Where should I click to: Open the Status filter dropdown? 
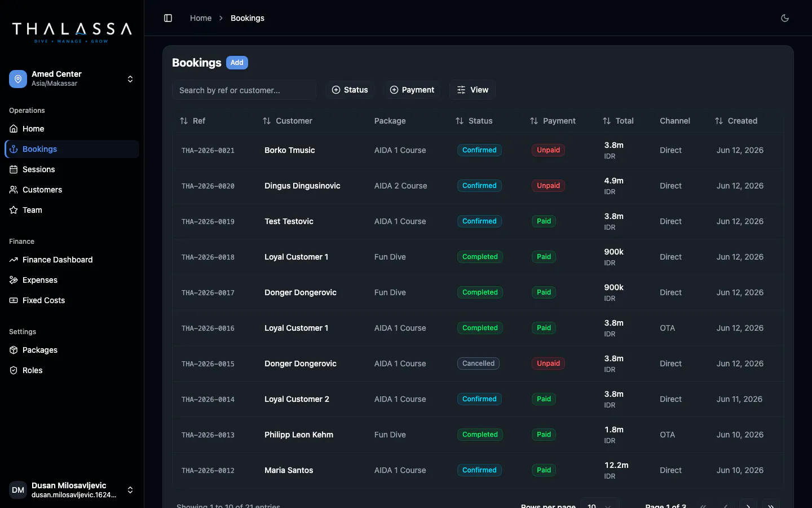(350, 90)
